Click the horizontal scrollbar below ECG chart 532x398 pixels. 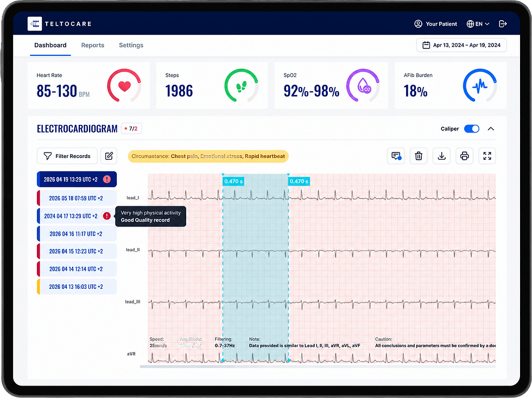tap(318, 367)
